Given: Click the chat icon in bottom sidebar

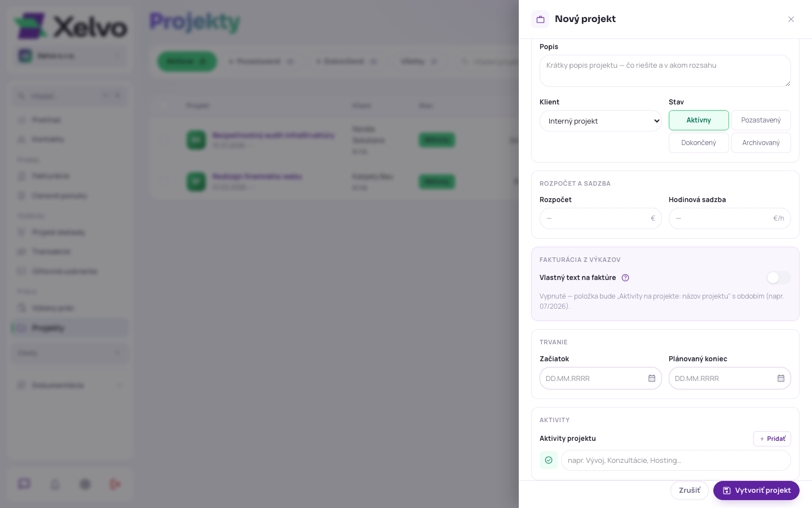Looking at the screenshot, I should pyautogui.click(x=24, y=484).
